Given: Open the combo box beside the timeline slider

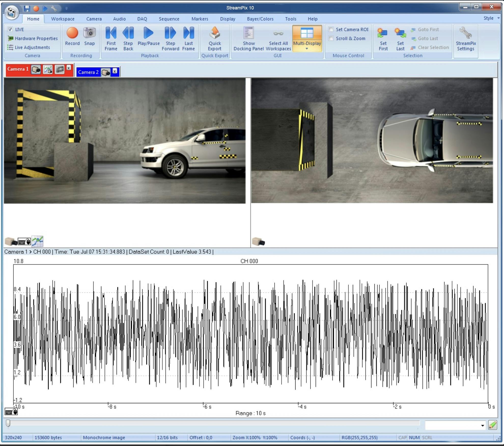Looking at the screenshot, I should pos(482,425).
